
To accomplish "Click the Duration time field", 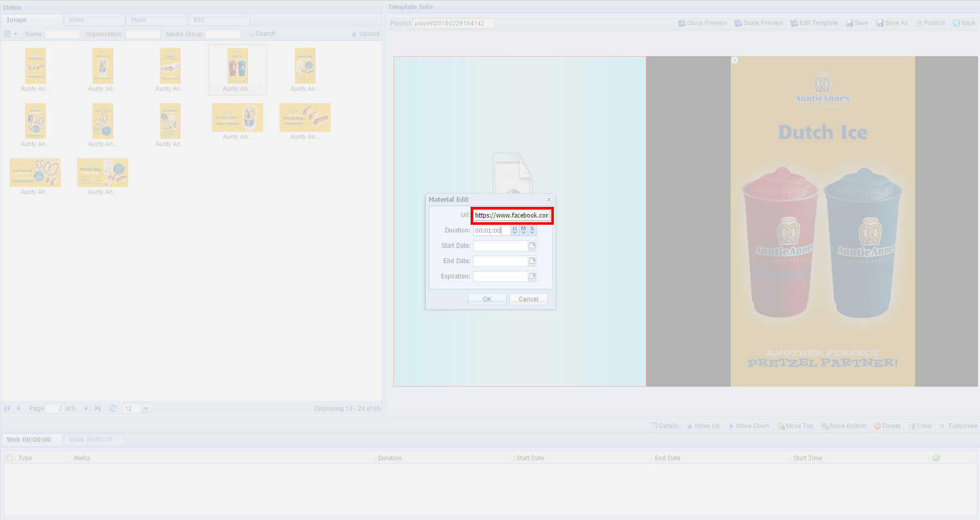I will (492, 231).
